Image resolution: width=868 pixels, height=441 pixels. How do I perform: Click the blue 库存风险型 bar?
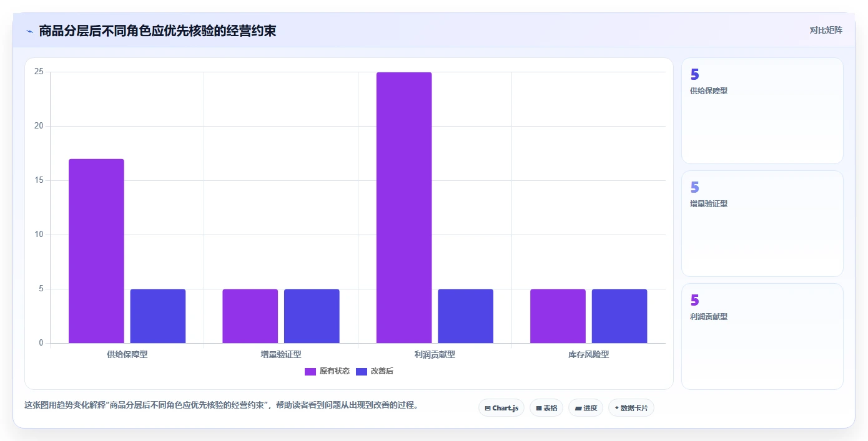[619, 316]
